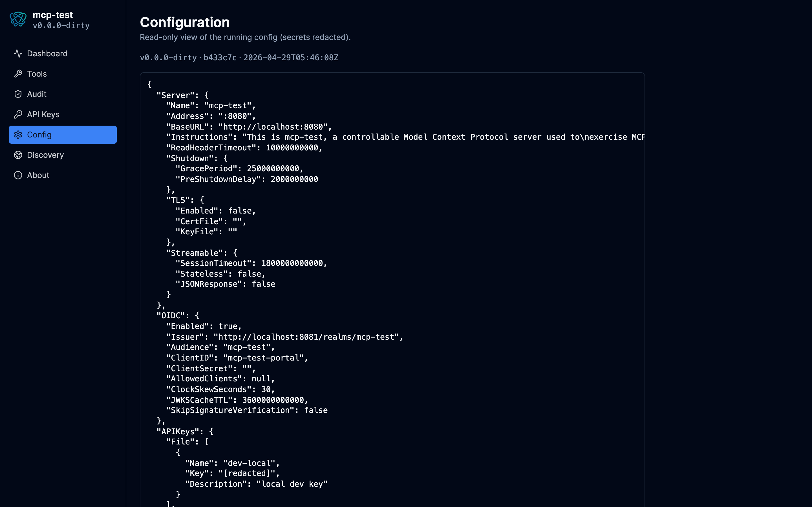Viewport: 812px width, 507px height.
Task: Click the API Keys key icon
Action: click(18, 114)
